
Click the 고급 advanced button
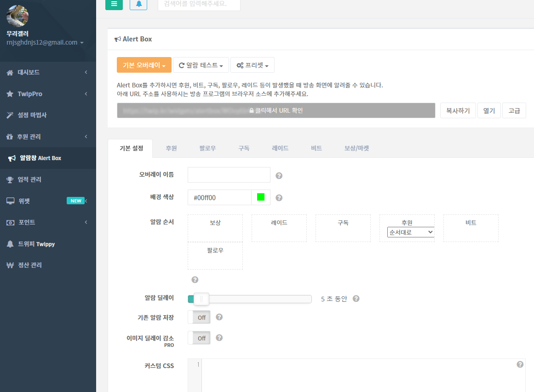[x=514, y=110]
